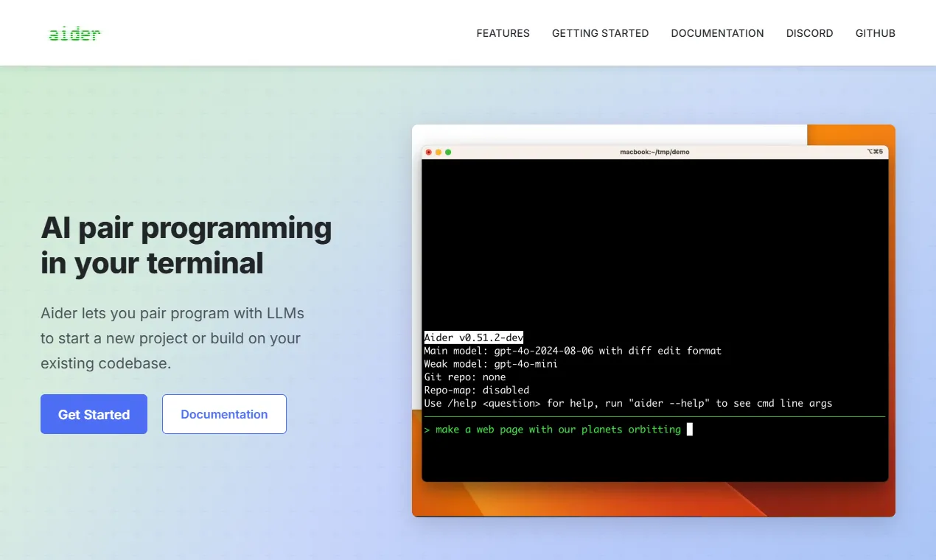Open the Documentation nav menu item
The image size is (936, 560).
pyautogui.click(x=718, y=33)
